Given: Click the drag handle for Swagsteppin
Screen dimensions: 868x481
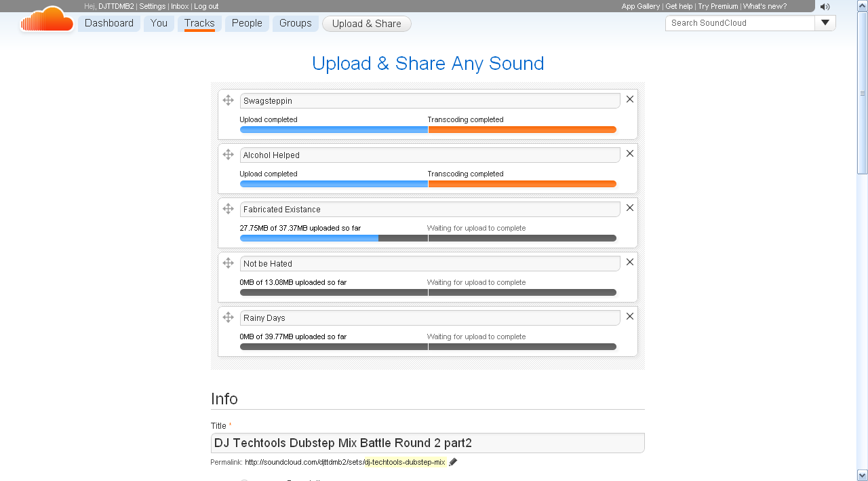Looking at the screenshot, I should pos(229,100).
